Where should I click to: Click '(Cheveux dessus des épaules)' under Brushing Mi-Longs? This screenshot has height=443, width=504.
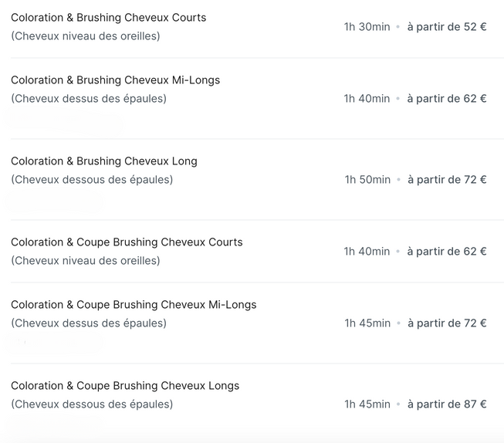coord(89,98)
